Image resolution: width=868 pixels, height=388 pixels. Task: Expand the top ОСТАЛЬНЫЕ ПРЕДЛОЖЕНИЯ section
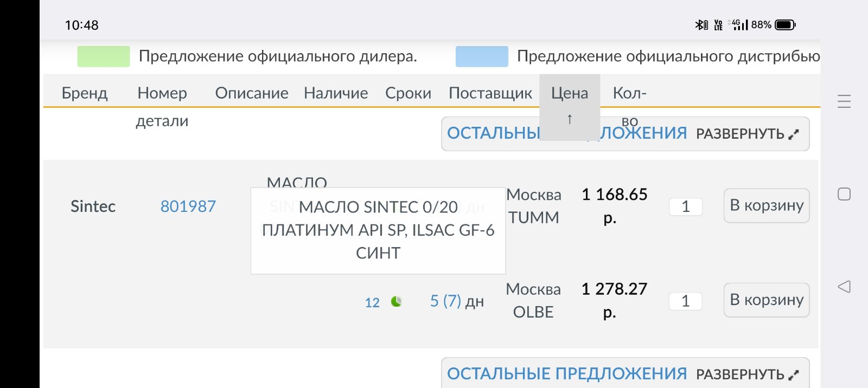(625, 134)
